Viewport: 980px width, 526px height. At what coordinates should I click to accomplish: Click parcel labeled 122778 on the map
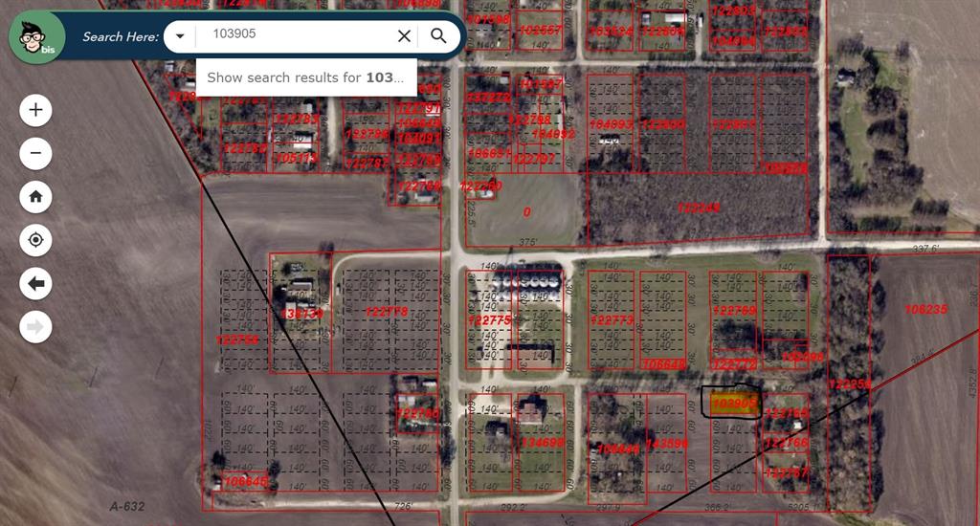coord(386,312)
